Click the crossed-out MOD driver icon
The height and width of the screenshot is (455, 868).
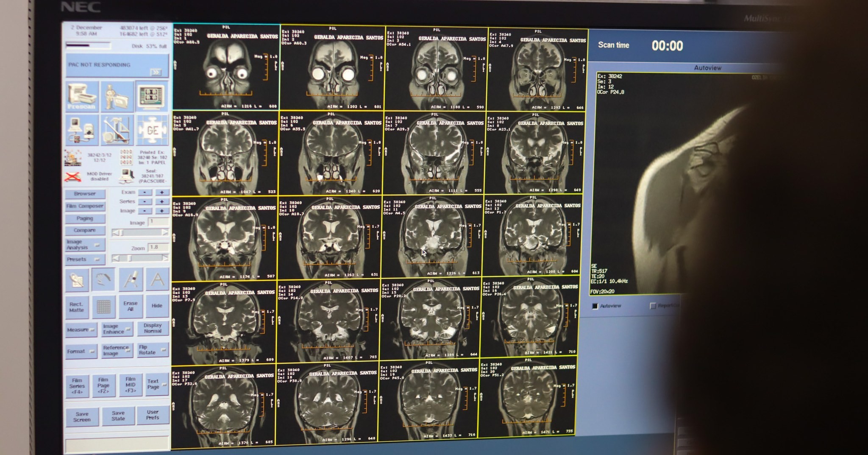click(73, 176)
